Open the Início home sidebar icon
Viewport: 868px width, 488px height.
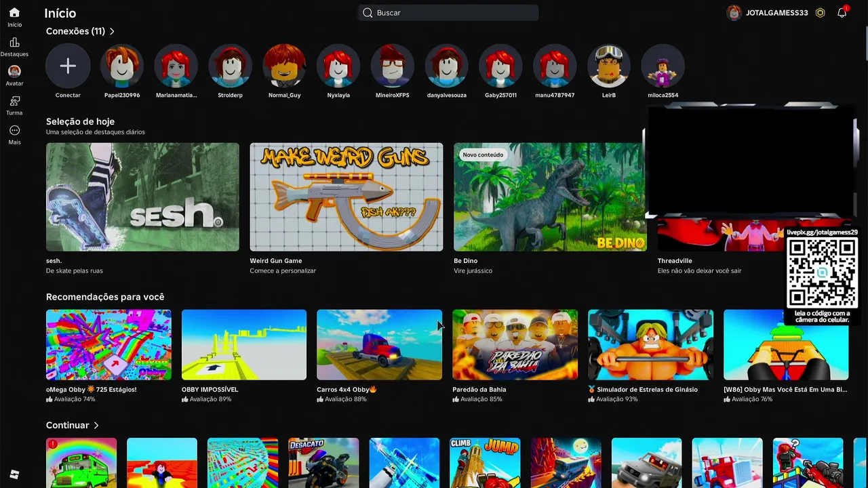pos(14,13)
